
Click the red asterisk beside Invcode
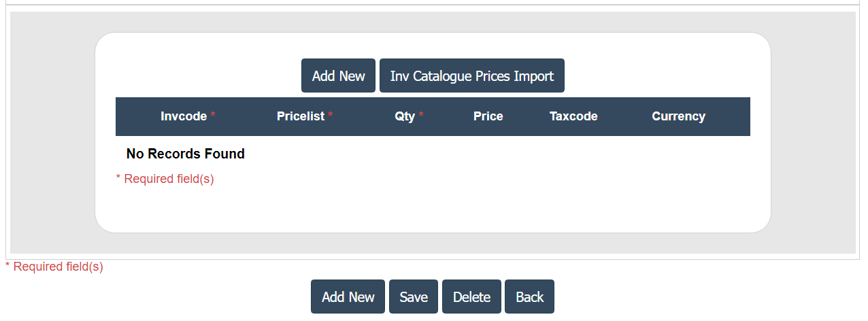pyautogui.click(x=213, y=116)
